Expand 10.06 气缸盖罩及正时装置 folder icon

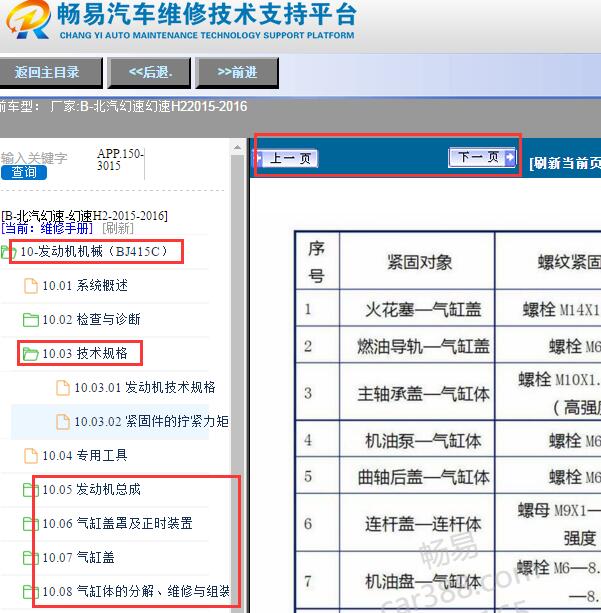30,524
